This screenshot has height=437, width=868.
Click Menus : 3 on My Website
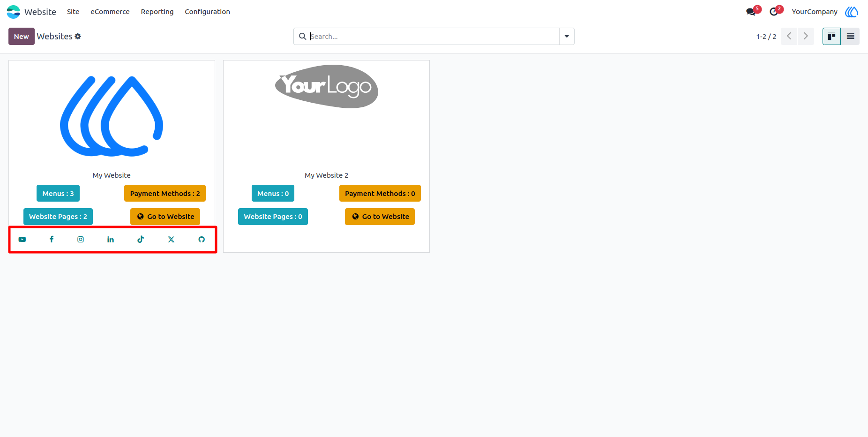[x=58, y=193]
